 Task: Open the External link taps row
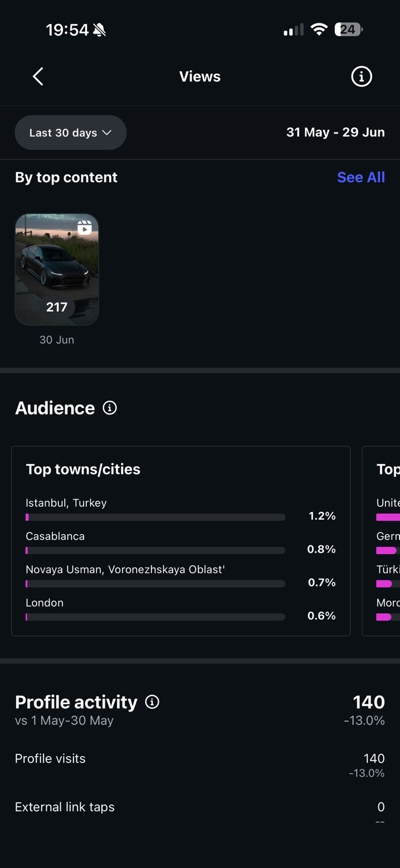pyautogui.click(x=200, y=813)
